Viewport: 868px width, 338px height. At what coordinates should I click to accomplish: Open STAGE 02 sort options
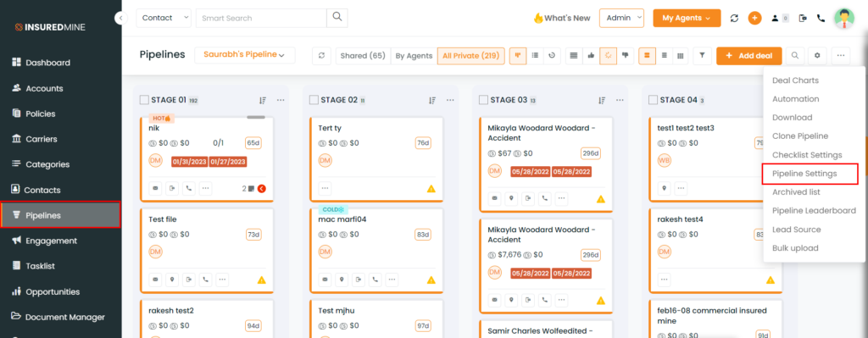click(431, 100)
